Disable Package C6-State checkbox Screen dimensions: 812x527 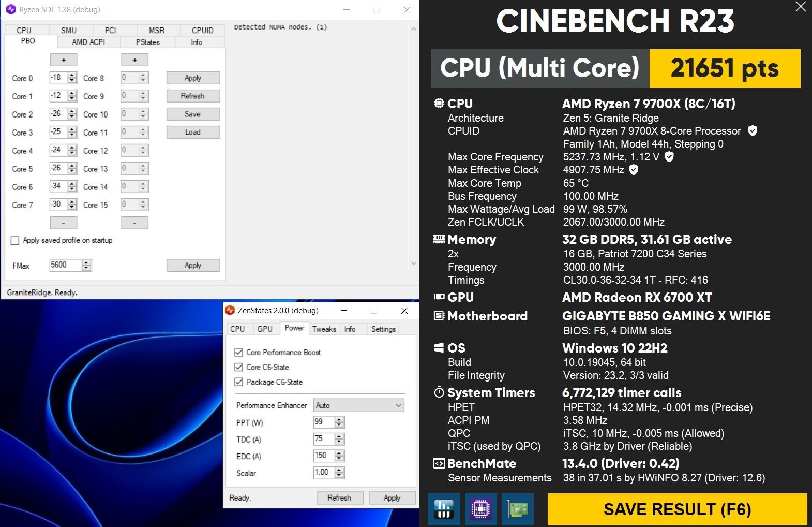pyautogui.click(x=238, y=382)
